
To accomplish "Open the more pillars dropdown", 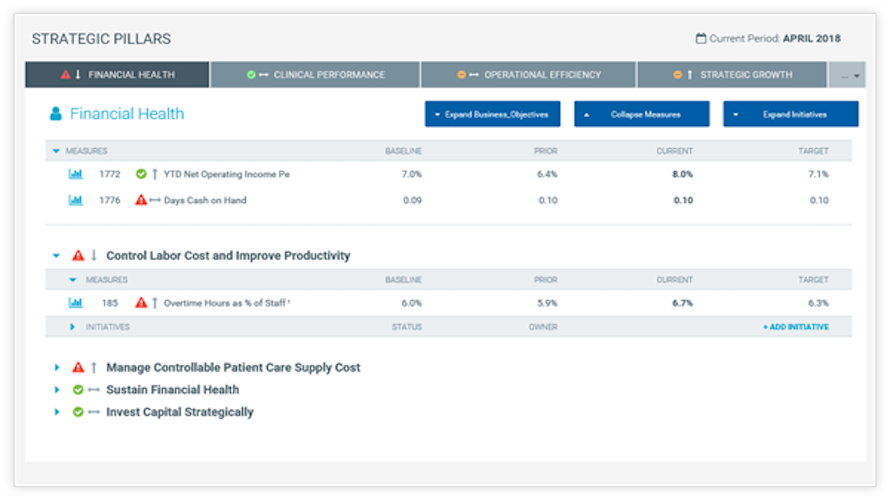I will coord(847,75).
